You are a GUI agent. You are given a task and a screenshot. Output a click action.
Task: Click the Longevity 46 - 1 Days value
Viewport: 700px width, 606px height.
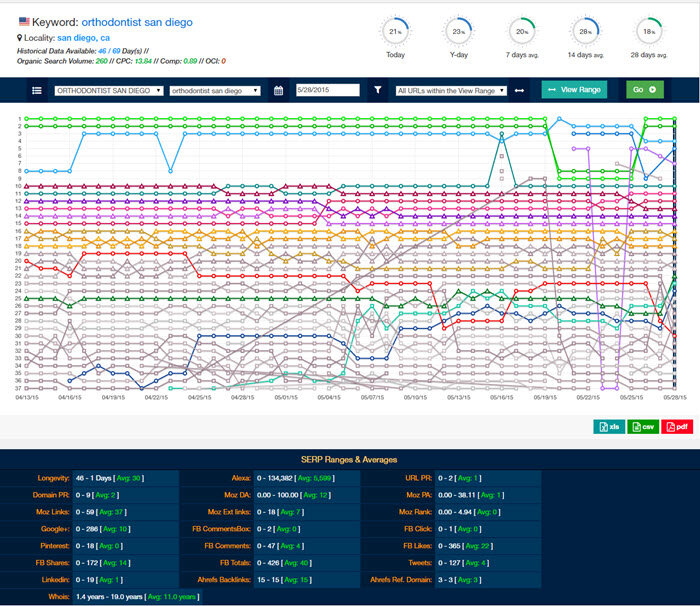point(110,478)
